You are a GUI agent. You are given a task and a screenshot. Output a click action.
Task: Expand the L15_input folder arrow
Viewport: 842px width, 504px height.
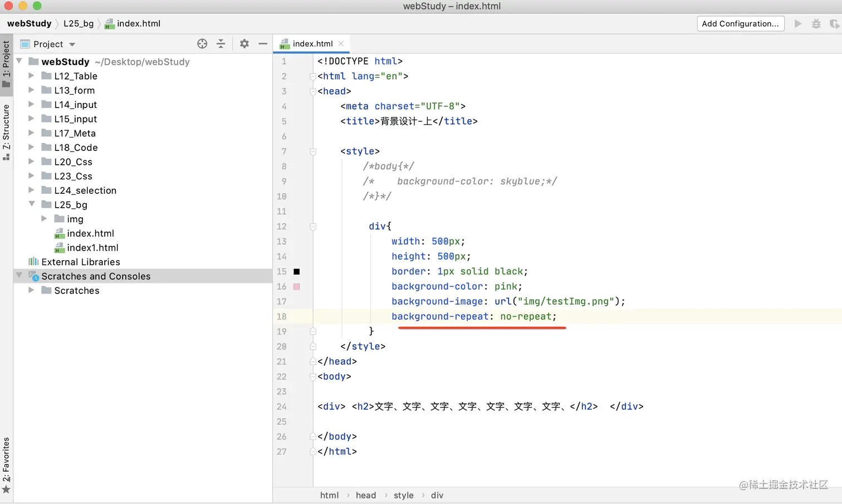coord(31,119)
